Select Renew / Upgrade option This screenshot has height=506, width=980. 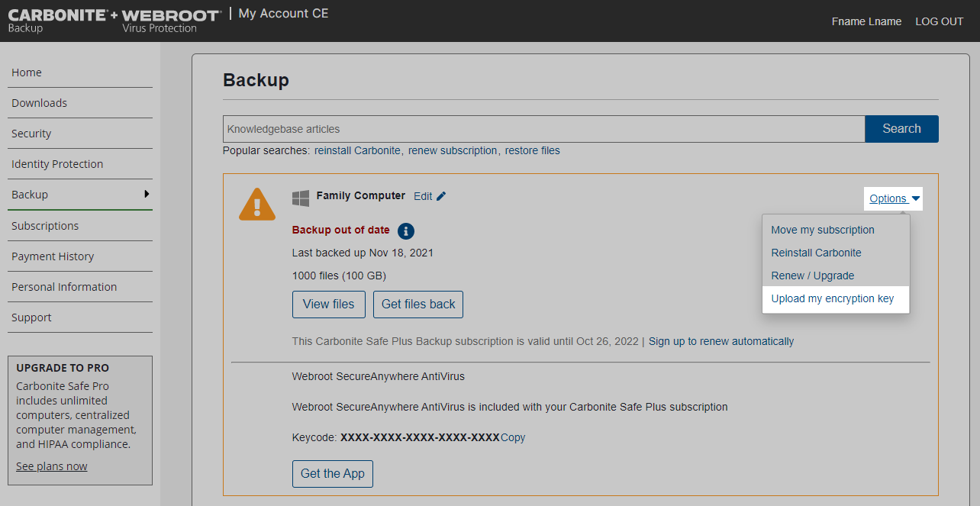812,276
